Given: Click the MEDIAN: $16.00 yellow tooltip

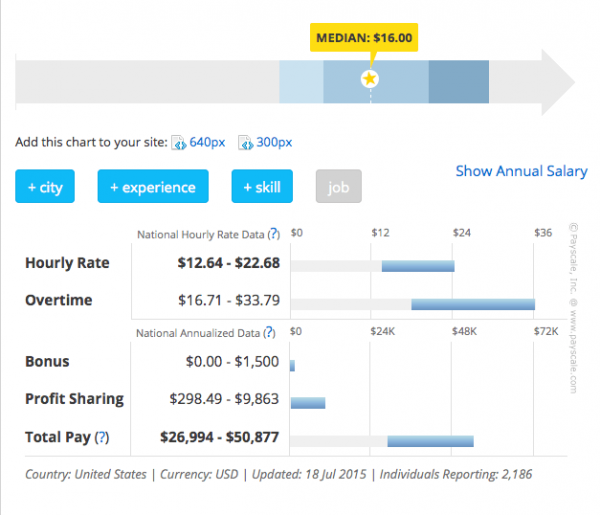Looking at the screenshot, I should point(364,39).
